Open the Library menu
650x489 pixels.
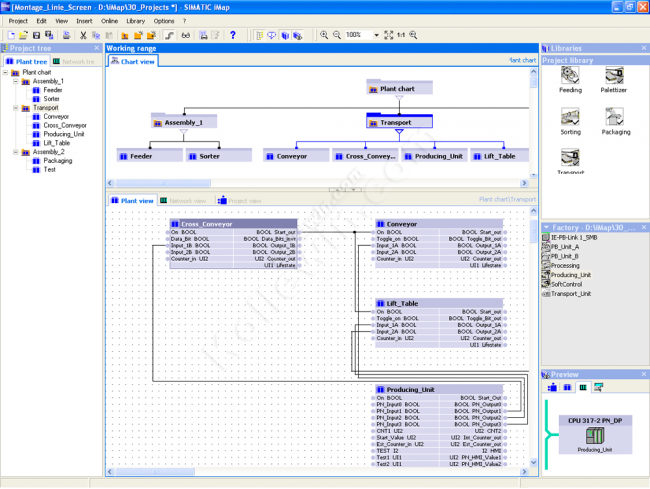pyautogui.click(x=135, y=20)
